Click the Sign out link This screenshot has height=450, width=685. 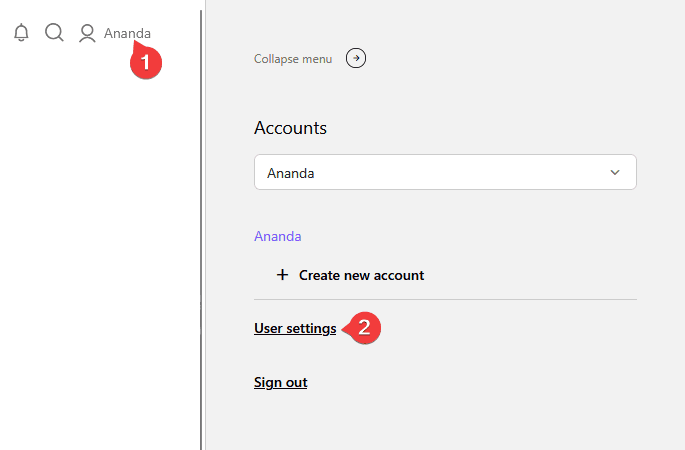click(280, 382)
